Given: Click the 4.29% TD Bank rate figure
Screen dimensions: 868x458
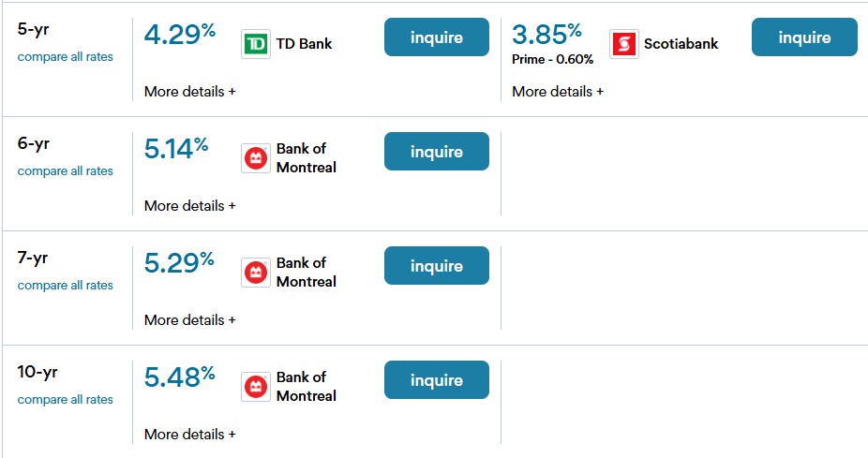Looking at the screenshot, I should 179,36.
